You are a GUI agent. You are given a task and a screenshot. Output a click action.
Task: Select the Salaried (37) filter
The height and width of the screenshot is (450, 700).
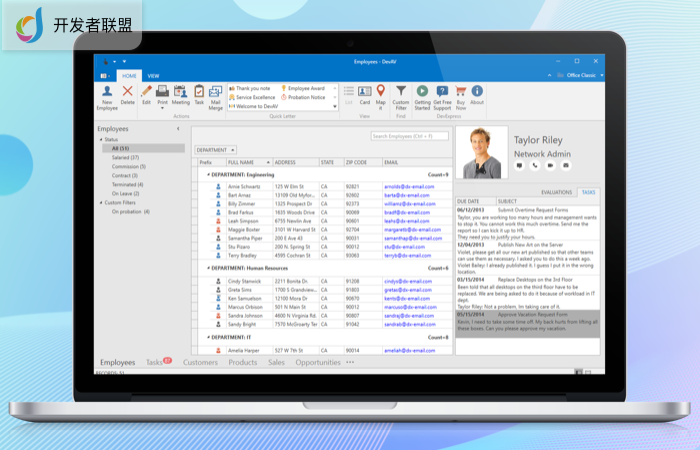point(127,157)
